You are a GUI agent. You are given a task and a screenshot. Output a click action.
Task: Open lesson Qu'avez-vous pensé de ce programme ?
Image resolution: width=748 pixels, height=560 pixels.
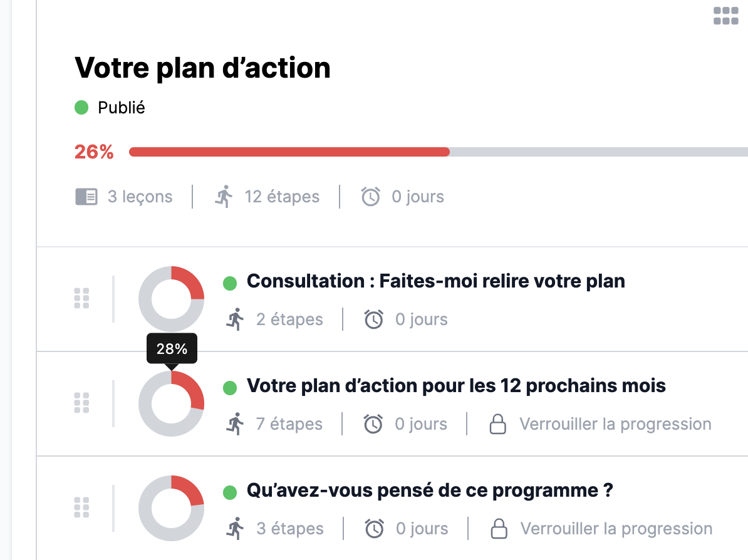coord(430,490)
